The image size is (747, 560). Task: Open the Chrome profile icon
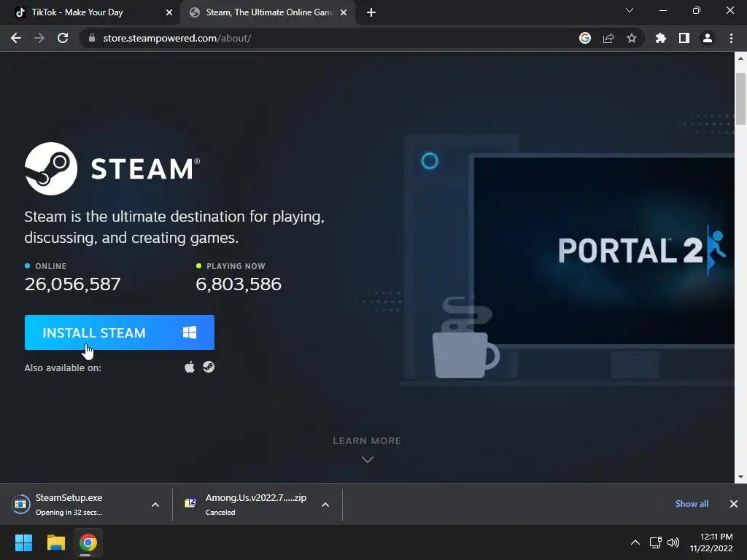tap(708, 38)
